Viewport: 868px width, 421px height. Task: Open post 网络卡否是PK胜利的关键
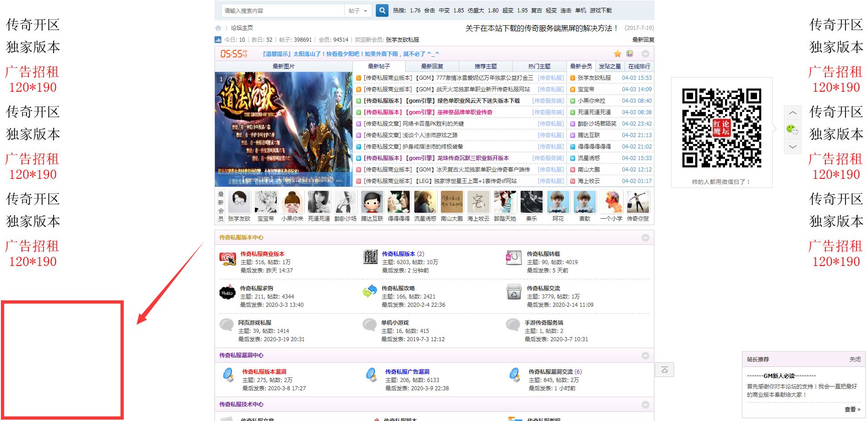coord(433,124)
